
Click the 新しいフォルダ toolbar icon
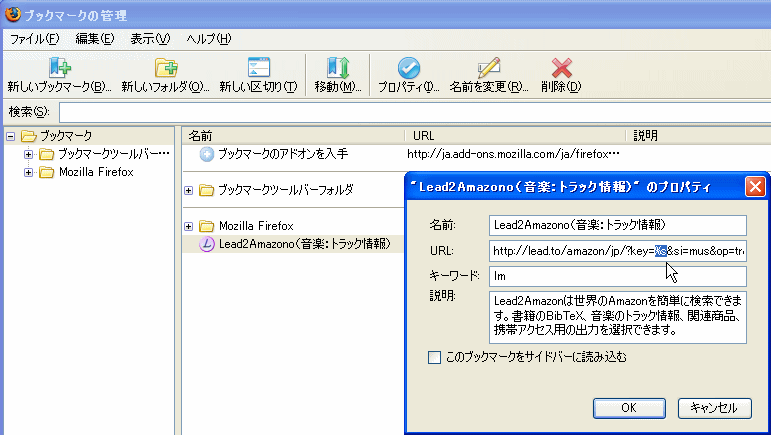tap(166, 67)
